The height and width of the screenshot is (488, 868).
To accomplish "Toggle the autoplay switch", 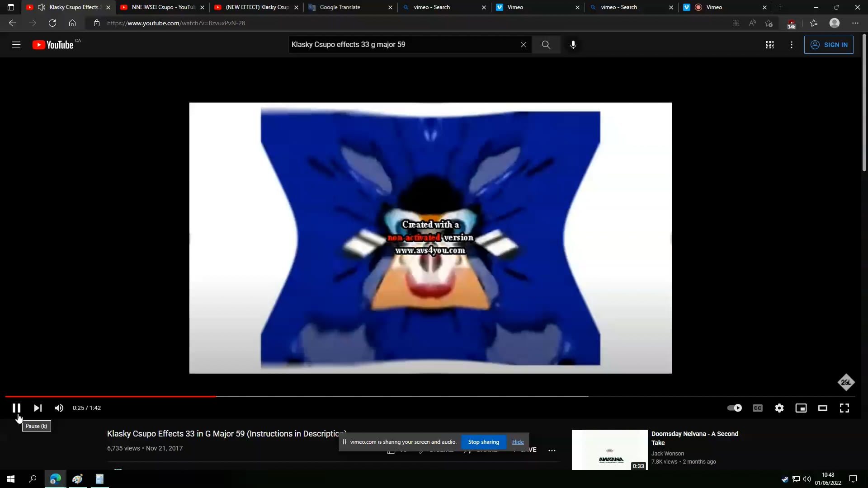I will click(x=735, y=408).
